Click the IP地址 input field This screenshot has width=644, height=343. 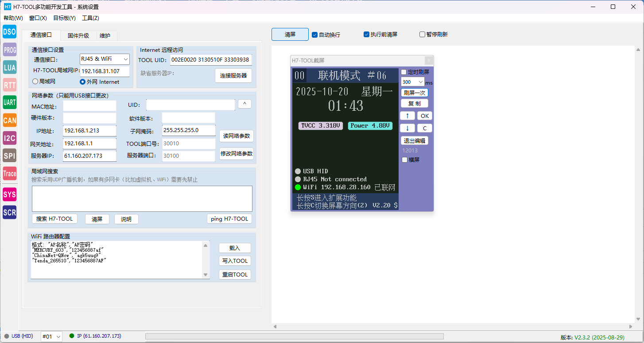(89, 131)
